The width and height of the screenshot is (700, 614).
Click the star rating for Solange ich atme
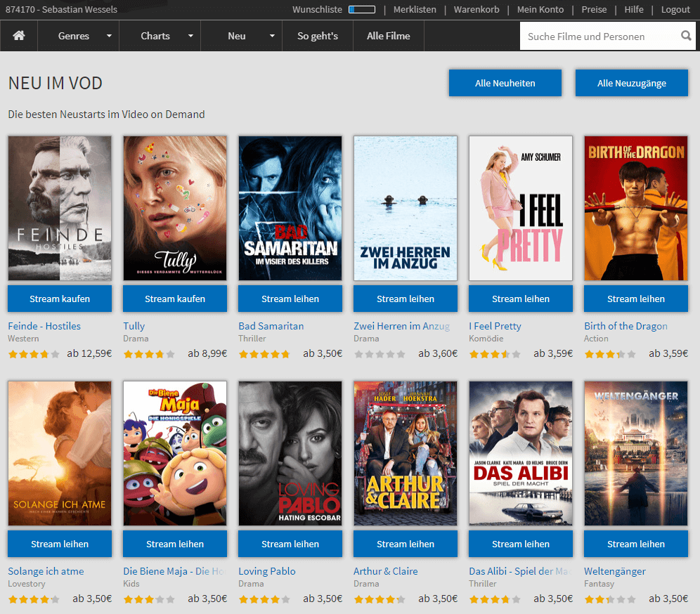coord(34,599)
